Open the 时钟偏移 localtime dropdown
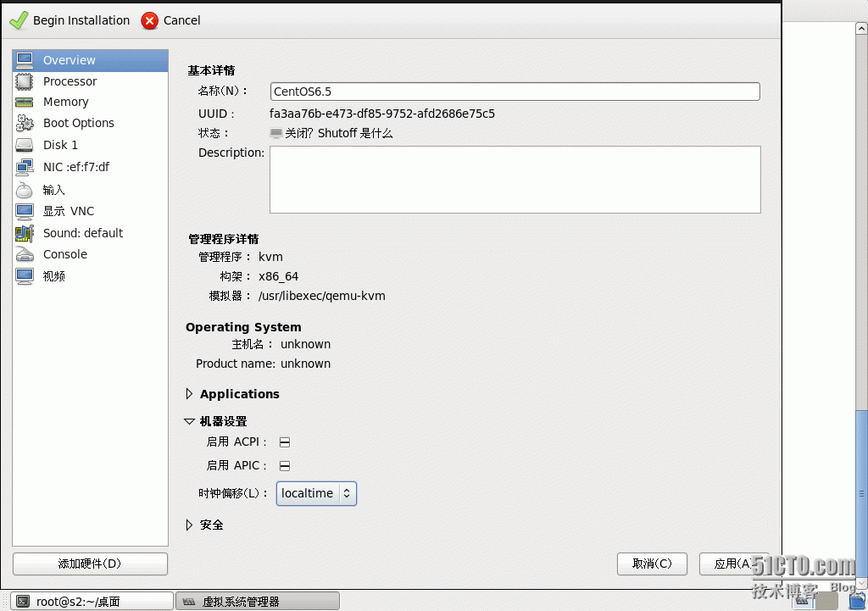Viewport: 868px width, 611px height. (316, 493)
